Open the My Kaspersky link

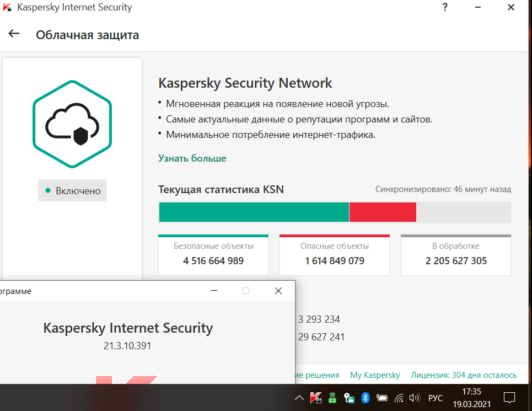click(375, 375)
